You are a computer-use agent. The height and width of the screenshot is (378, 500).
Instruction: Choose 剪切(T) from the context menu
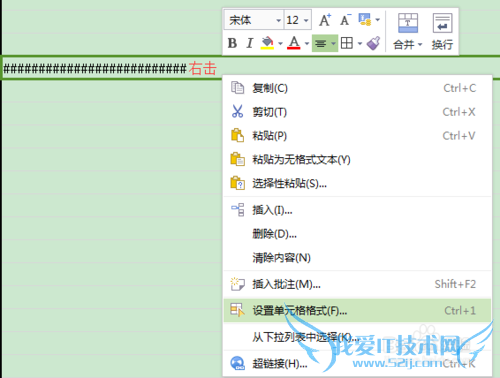(x=357, y=112)
